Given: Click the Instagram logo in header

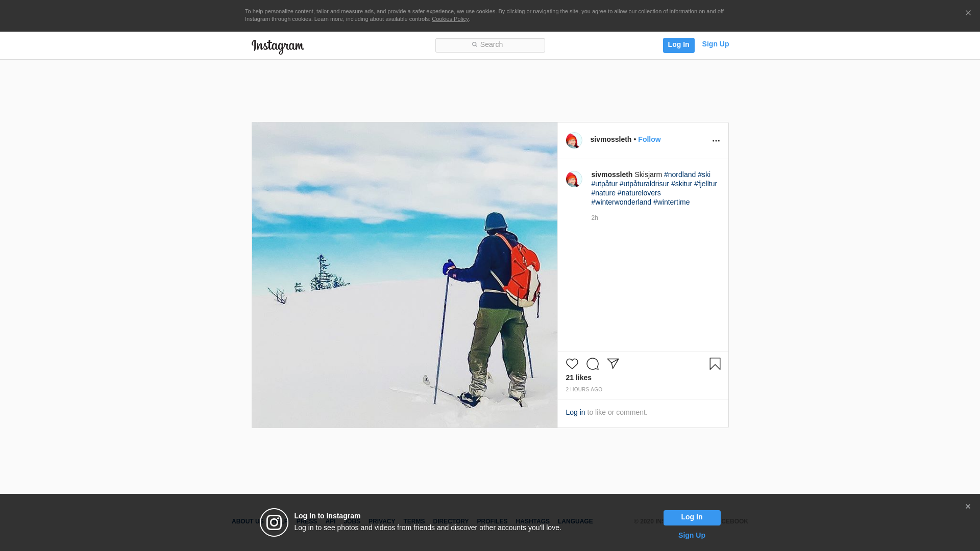Looking at the screenshot, I should pyautogui.click(x=278, y=46).
